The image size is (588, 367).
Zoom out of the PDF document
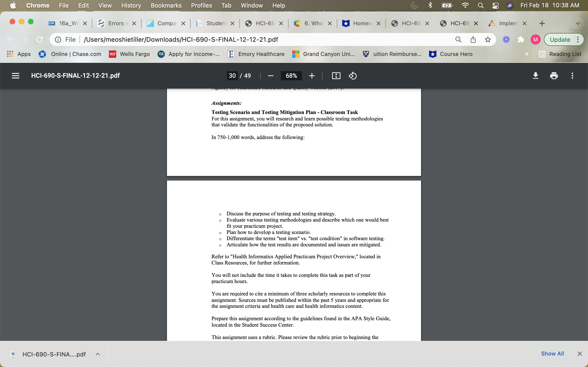coord(270,75)
